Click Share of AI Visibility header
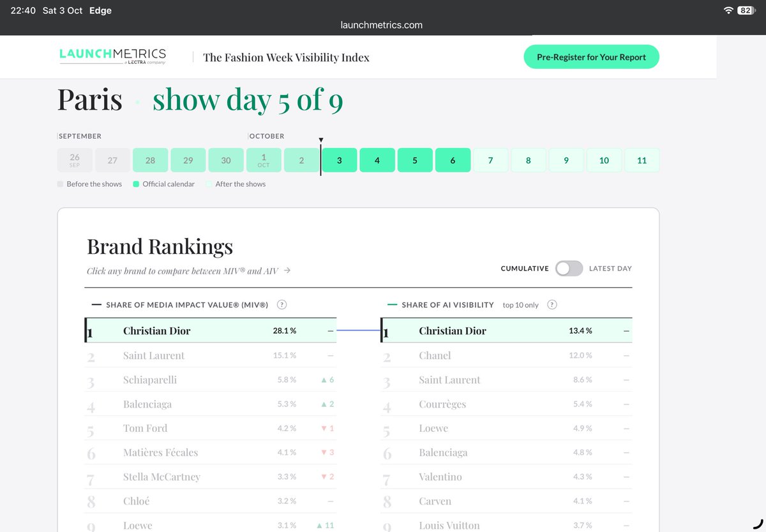Screen dimensions: 766x532 (447, 305)
